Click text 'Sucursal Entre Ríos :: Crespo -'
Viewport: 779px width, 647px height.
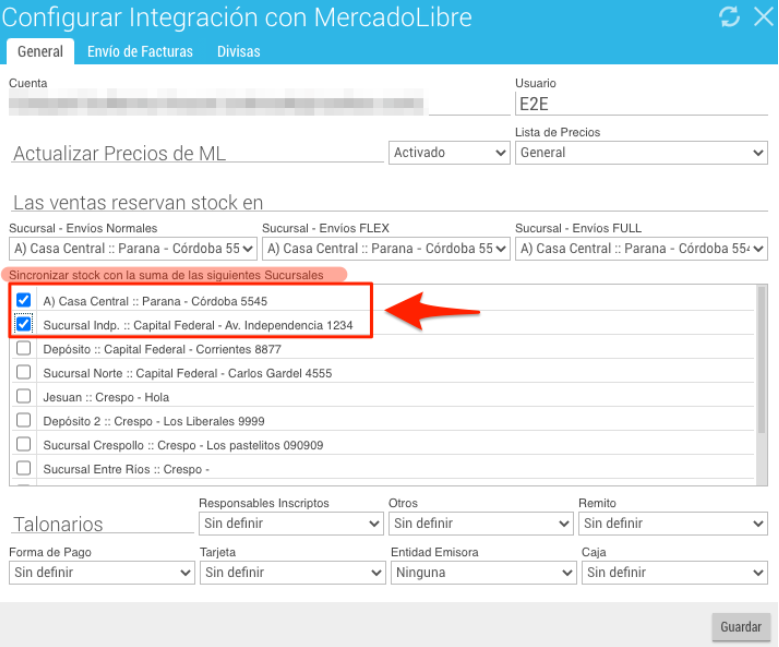[x=126, y=470]
